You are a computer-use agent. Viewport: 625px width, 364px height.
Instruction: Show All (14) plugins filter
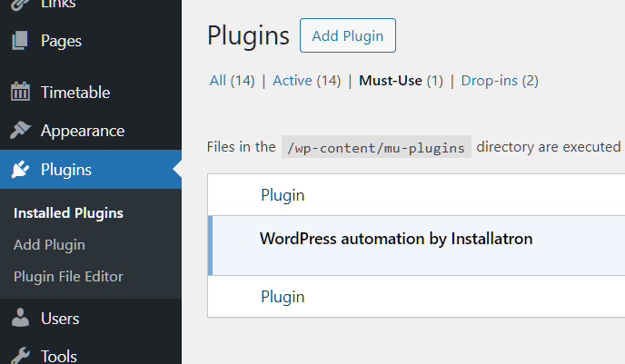click(x=232, y=81)
